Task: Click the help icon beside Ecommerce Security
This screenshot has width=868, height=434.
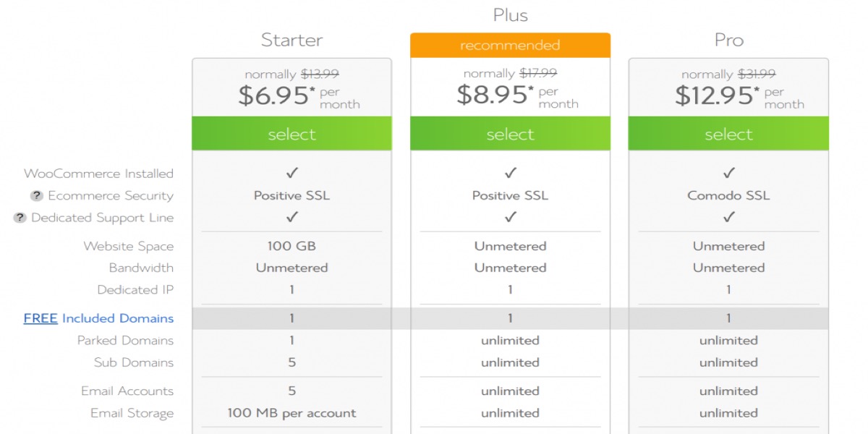Action: [37, 196]
